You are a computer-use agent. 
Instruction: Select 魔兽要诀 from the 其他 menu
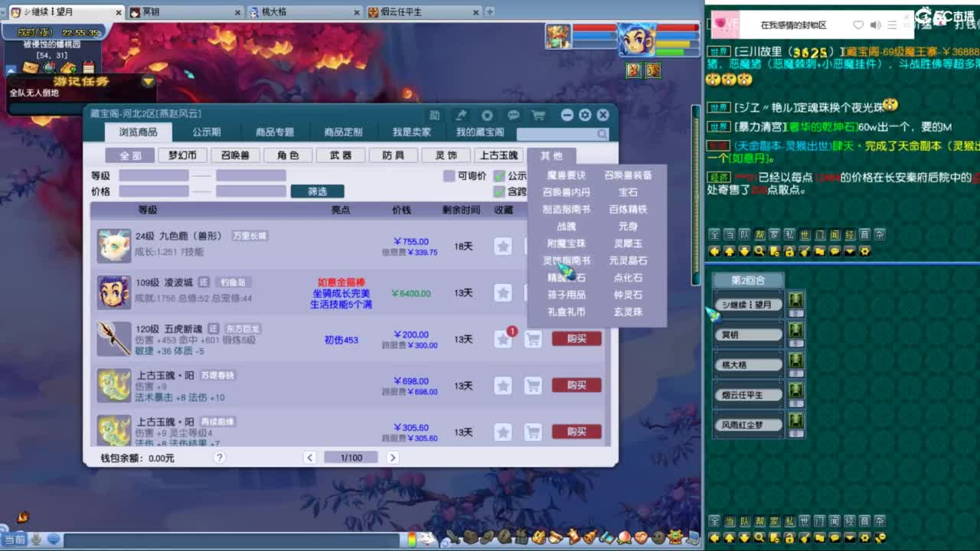tap(567, 175)
